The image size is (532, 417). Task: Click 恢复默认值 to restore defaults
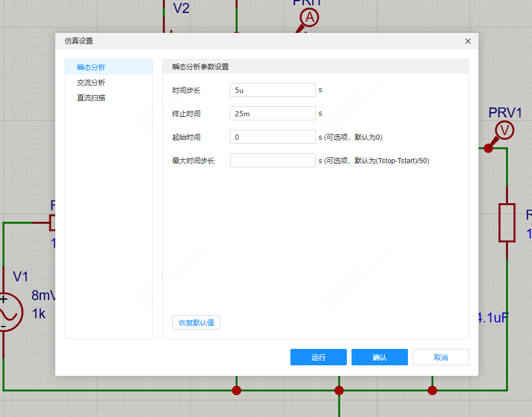(196, 322)
